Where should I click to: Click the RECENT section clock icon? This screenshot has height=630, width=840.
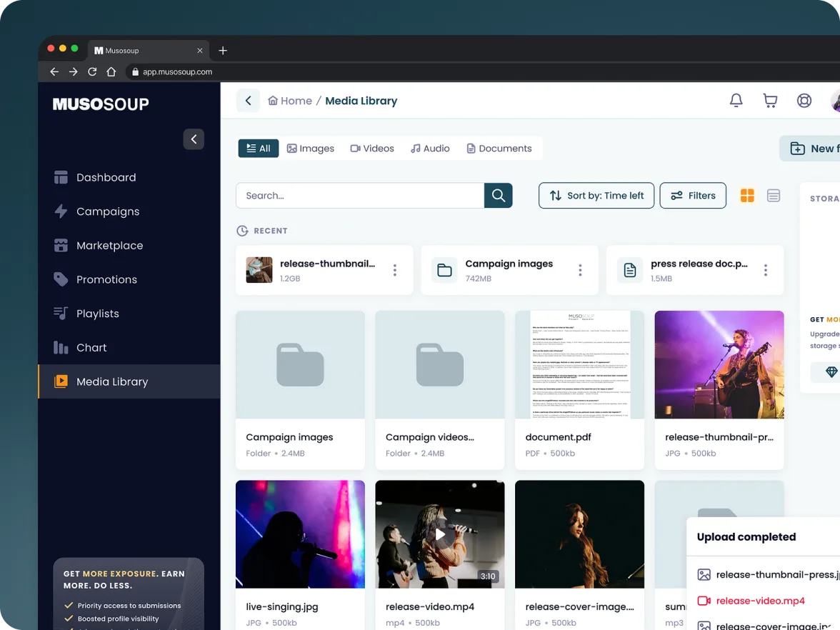click(242, 231)
